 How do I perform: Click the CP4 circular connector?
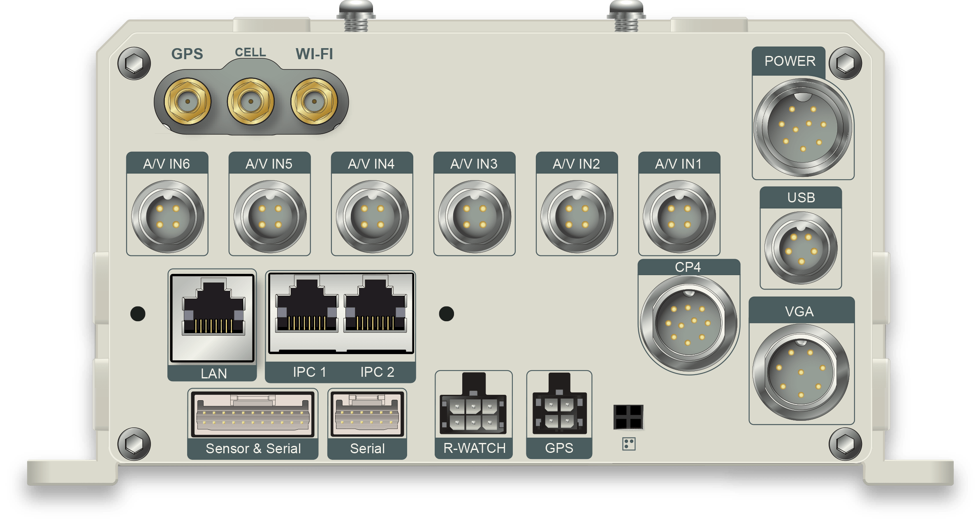click(x=689, y=324)
